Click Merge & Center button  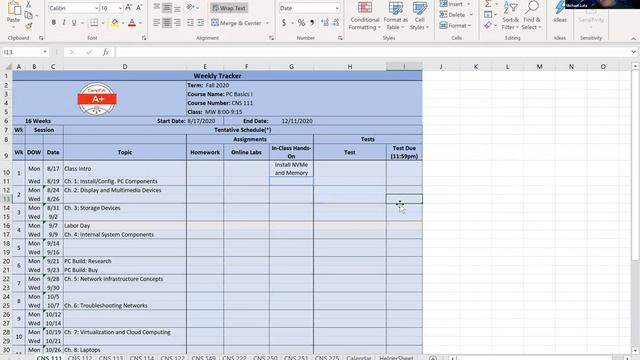237,23
